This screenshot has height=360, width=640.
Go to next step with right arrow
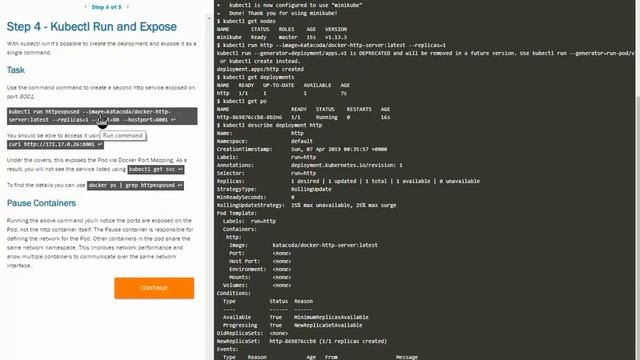click(x=127, y=7)
